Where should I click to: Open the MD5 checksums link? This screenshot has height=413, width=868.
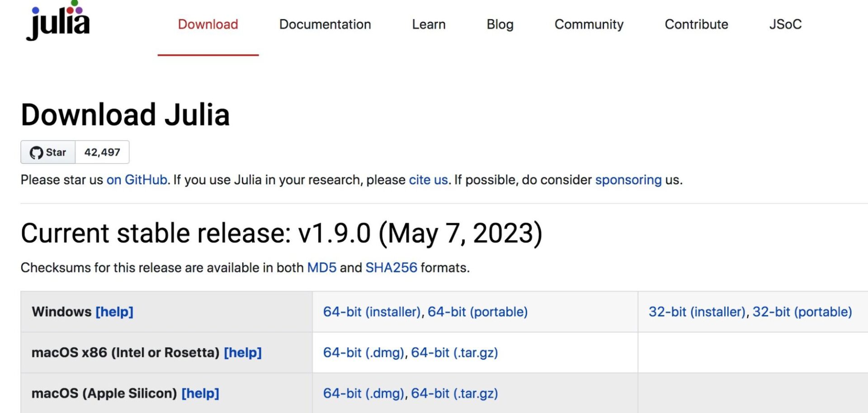click(322, 268)
